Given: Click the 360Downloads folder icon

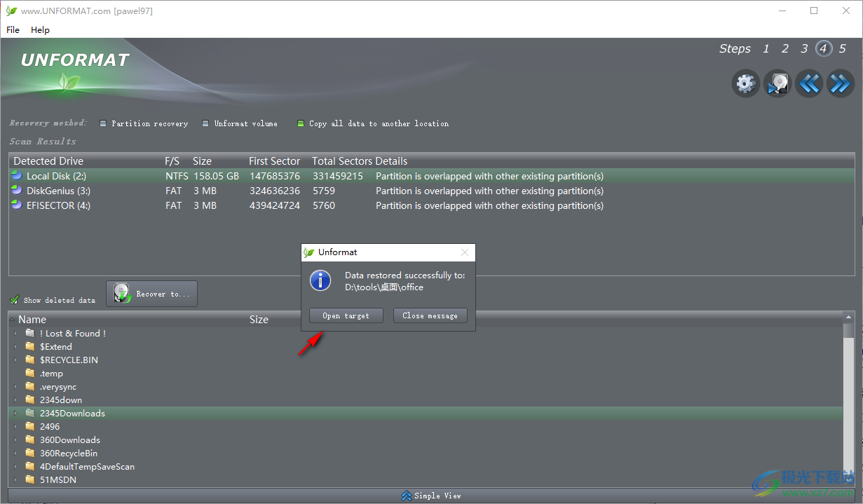Looking at the screenshot, I should click(x=29, y=440).
